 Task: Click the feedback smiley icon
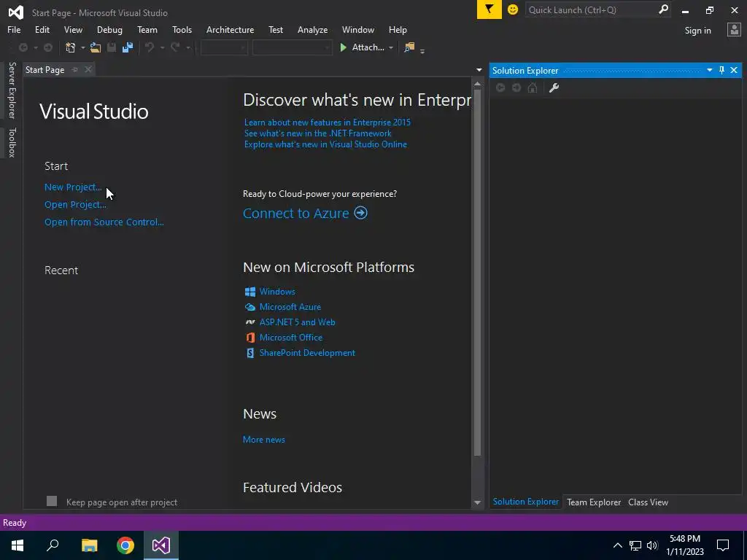point(513,9)
